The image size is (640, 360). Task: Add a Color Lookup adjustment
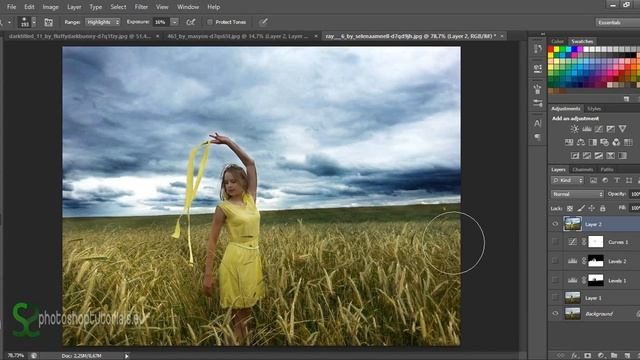point(628,142)
